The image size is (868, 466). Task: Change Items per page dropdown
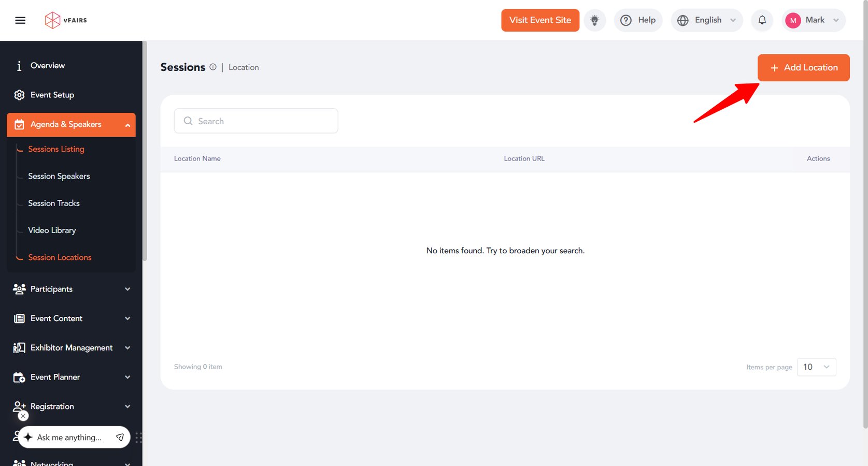click(x=816, y=367)
